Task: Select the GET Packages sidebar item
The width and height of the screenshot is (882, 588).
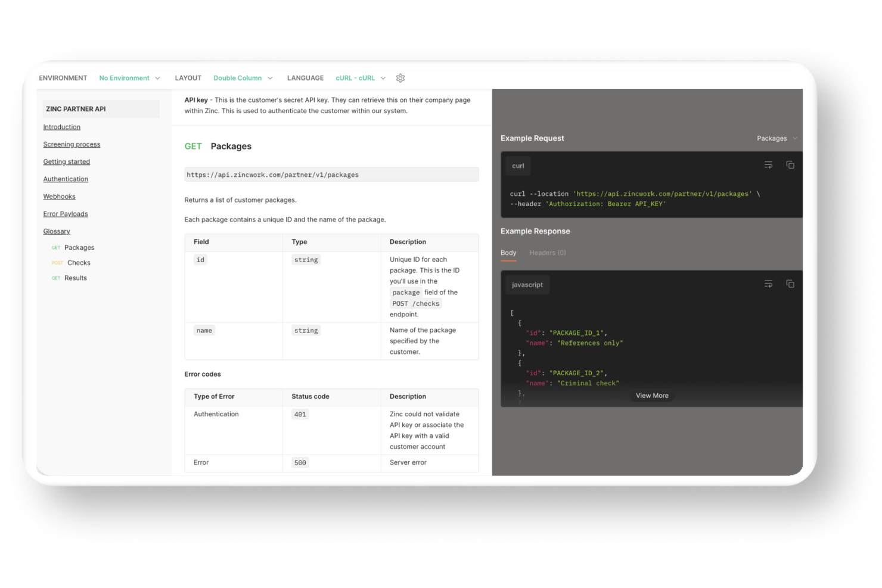Action: (73, 247)
